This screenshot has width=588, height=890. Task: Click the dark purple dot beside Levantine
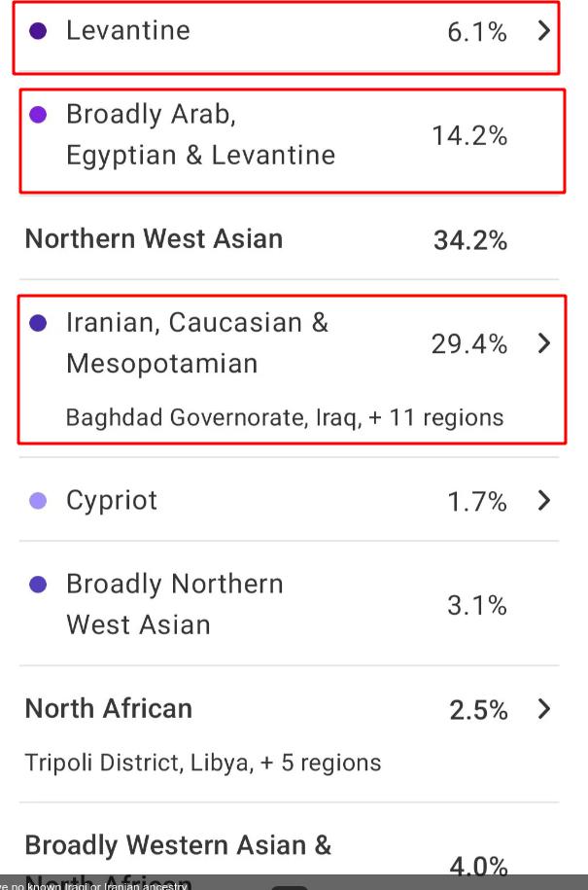(38, 31)
